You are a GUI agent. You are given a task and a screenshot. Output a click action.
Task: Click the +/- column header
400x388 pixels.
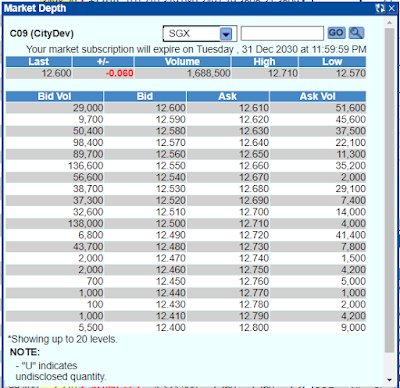[103, 62]
